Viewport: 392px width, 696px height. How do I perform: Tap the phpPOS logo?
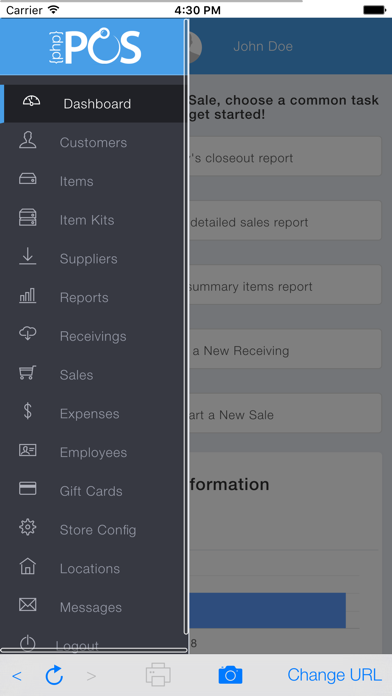pyautogui.click(x=95, y=47)
